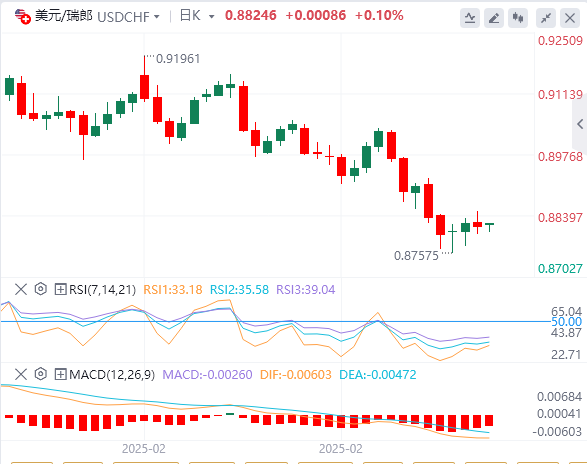Click the right 2025-02 date label
The width and height of the screenshot is (587, 464).
click(x=341, y=449)
